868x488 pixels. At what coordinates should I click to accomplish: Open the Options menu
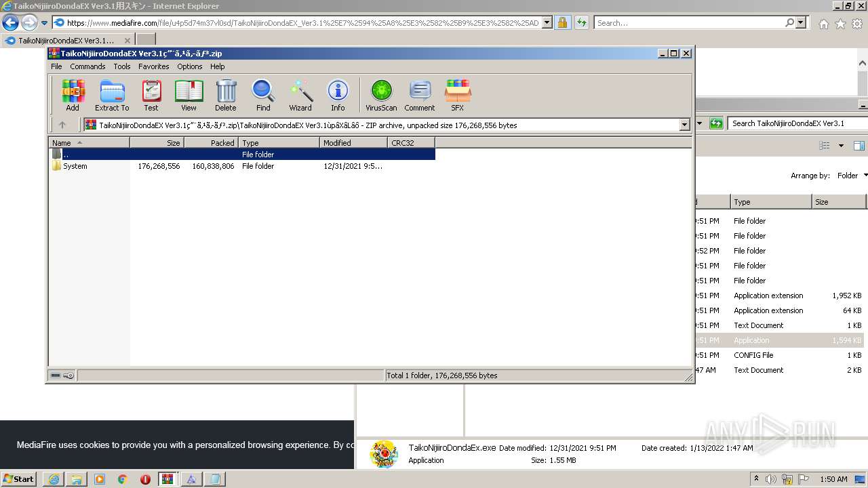(190, 66)
